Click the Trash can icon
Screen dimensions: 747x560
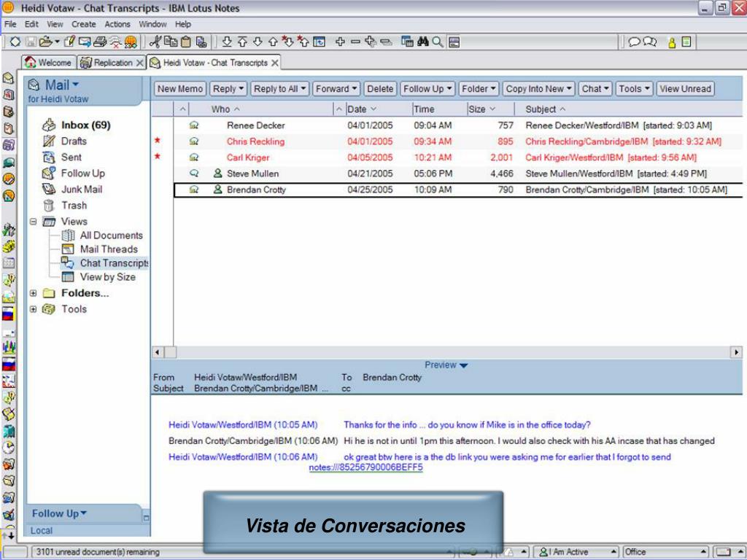coord(49,205)
